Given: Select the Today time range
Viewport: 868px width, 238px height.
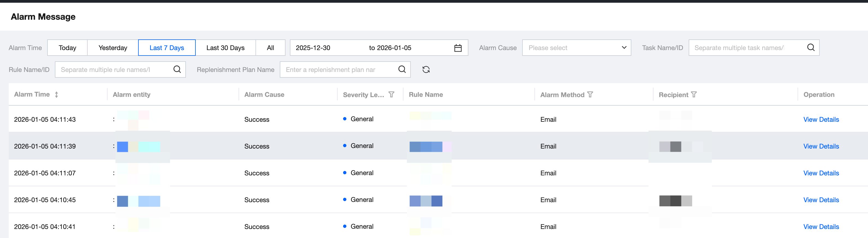Looking at the screenshot, I should tap(67, 48).
